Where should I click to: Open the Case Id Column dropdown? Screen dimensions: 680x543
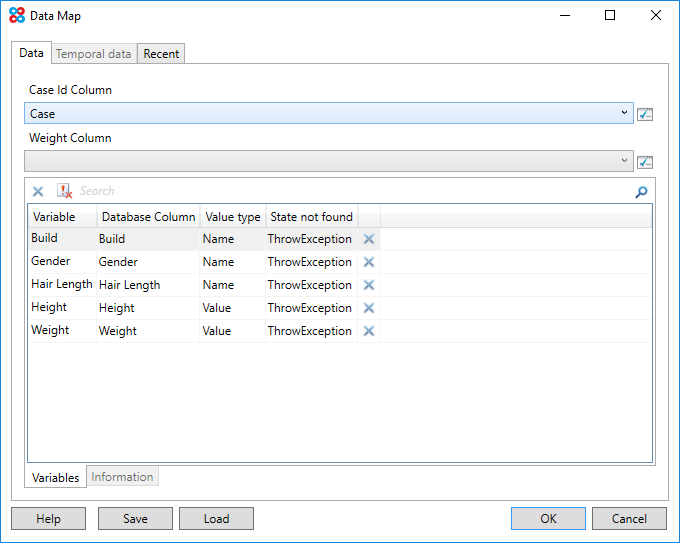pos(624,113)
